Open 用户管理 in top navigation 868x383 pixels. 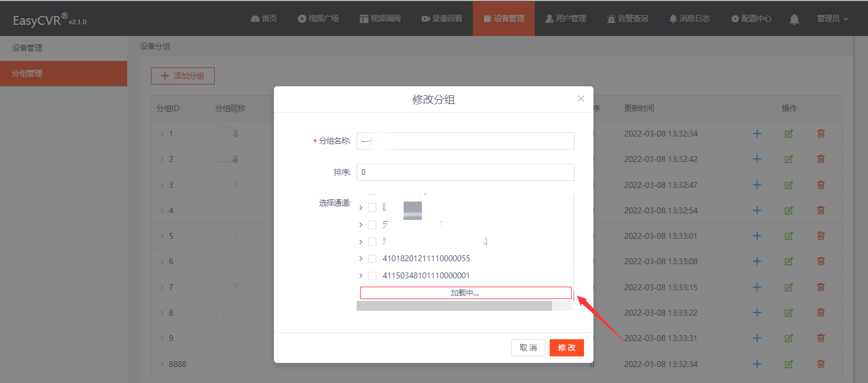[x=566, y=19]
